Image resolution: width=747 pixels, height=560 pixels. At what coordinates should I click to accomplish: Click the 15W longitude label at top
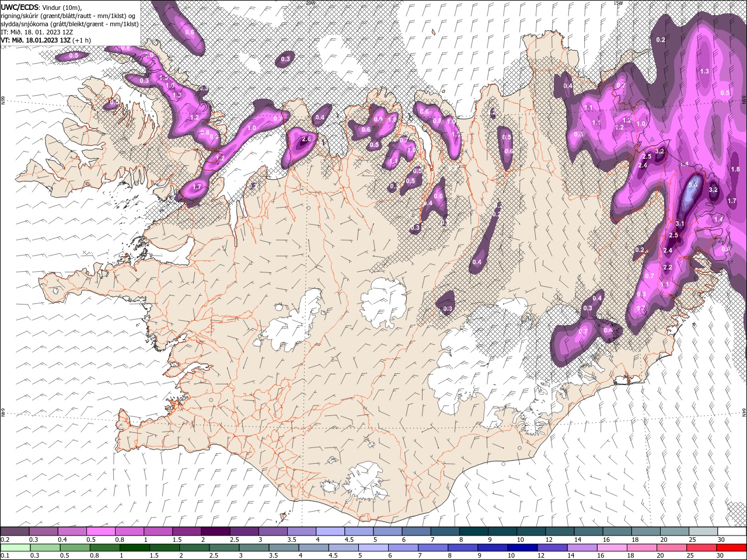click(x=617, y=3)
